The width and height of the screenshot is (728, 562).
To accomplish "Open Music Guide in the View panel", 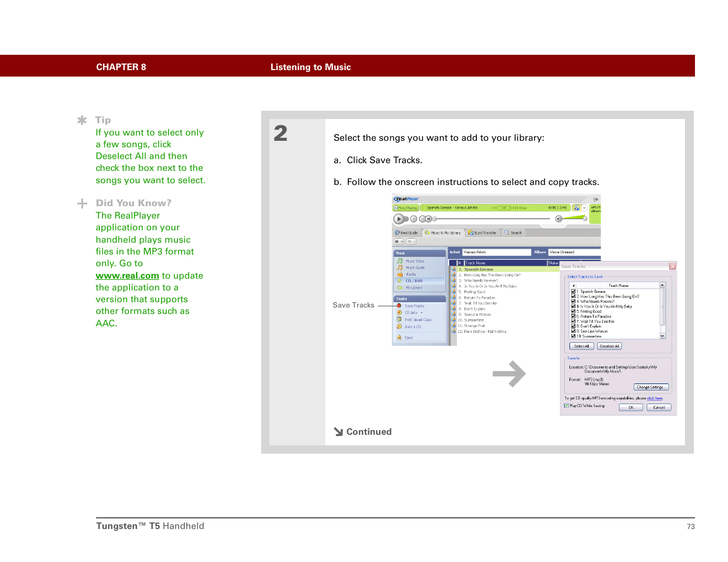I will point(415,267).
